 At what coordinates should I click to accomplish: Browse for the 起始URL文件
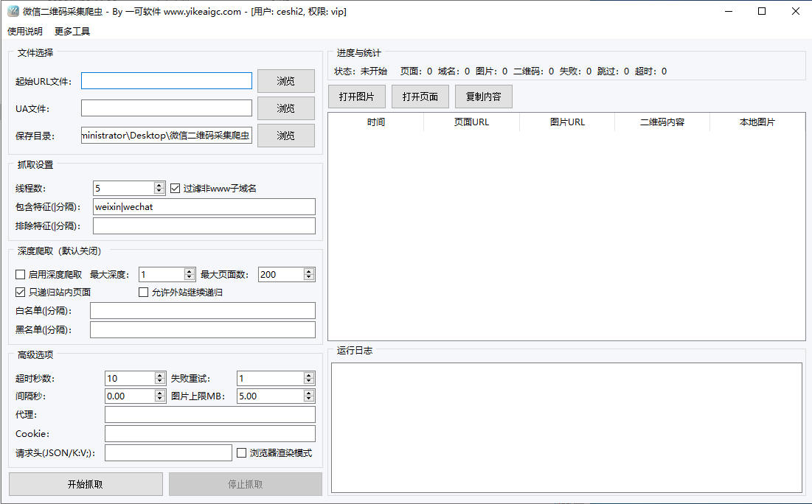pos(286,81)
